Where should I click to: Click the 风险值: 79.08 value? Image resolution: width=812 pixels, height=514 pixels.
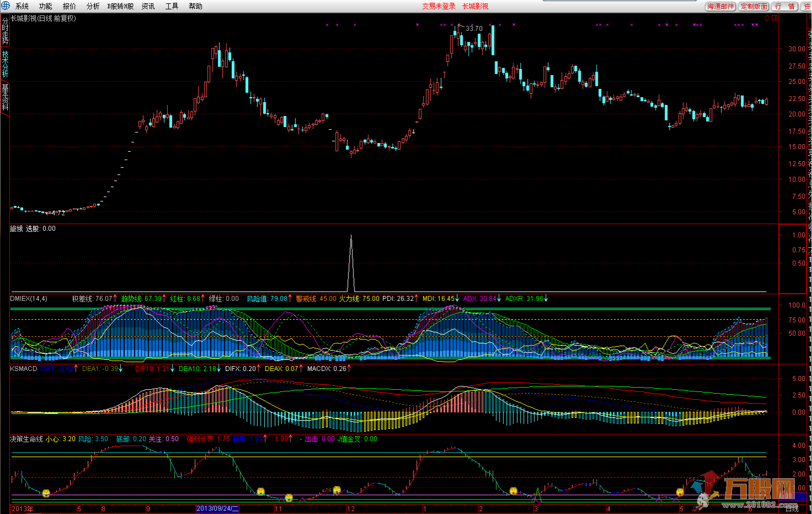[267, 299]
